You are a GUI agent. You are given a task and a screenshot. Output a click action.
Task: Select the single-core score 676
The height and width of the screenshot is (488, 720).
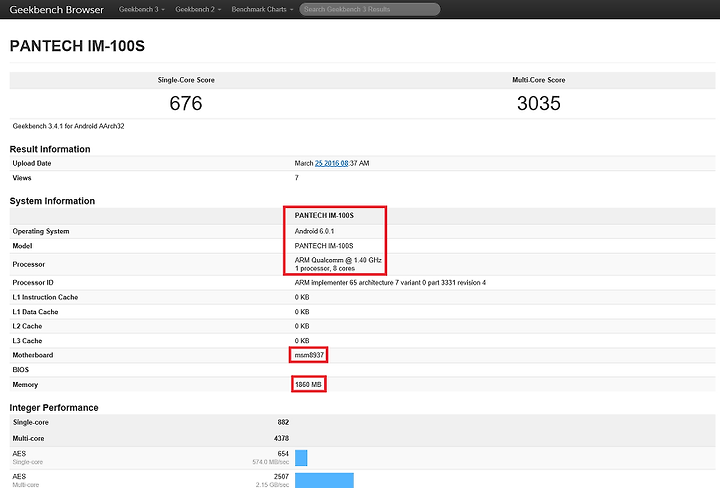[x=186, y=103]
